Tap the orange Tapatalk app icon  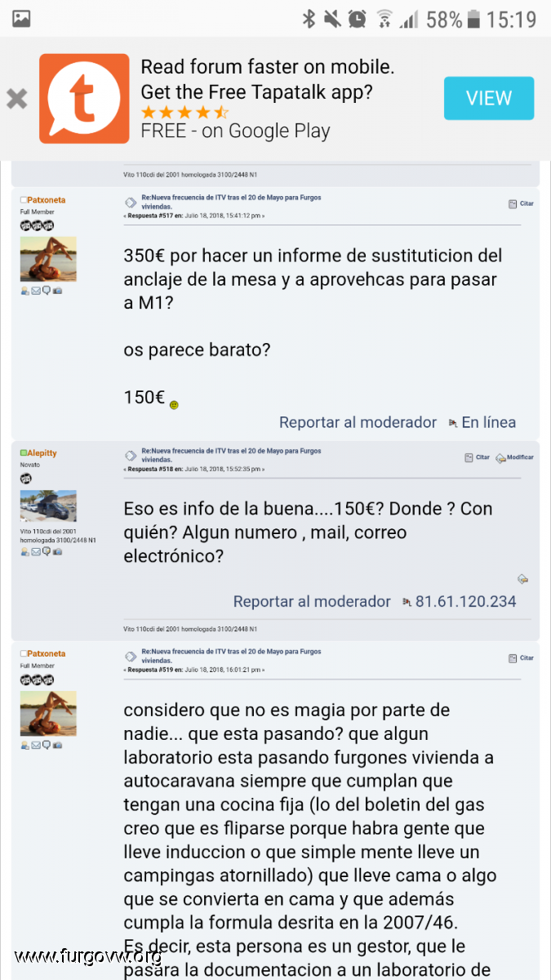(x=84, y=99)
